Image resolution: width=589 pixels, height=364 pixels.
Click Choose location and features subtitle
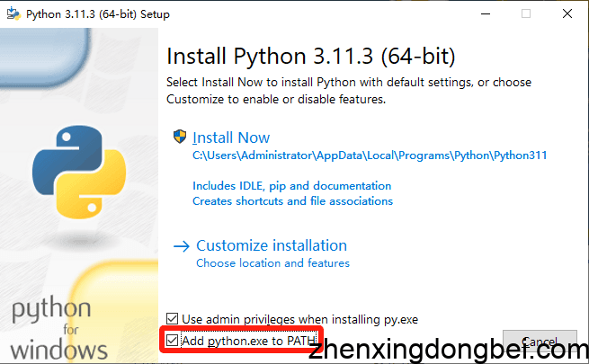pos(272,263)
